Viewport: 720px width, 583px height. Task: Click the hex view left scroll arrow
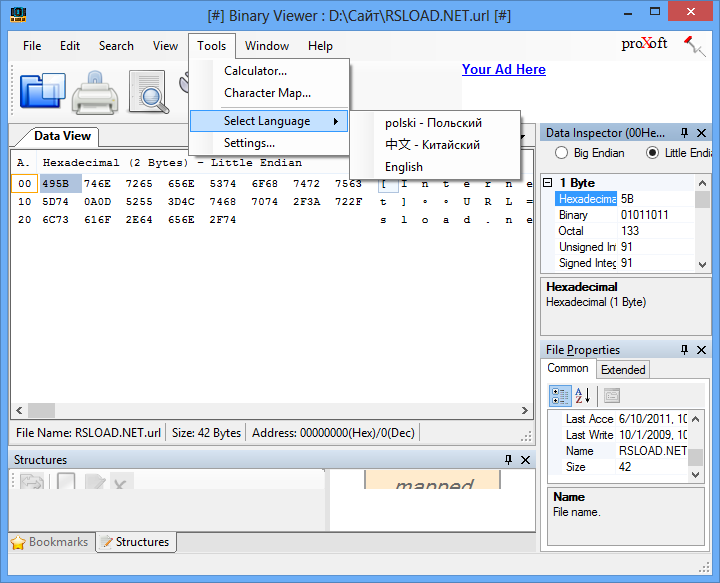(x=19, y=410)
